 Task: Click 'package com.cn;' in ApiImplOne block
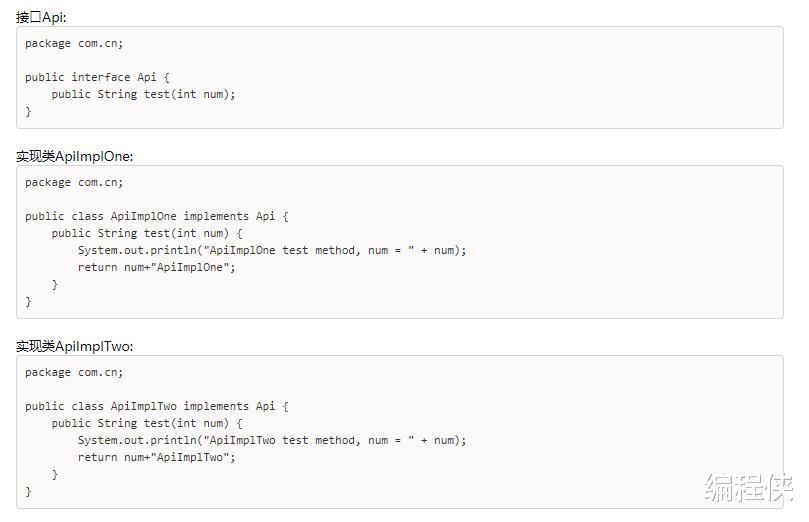[74, 183]
